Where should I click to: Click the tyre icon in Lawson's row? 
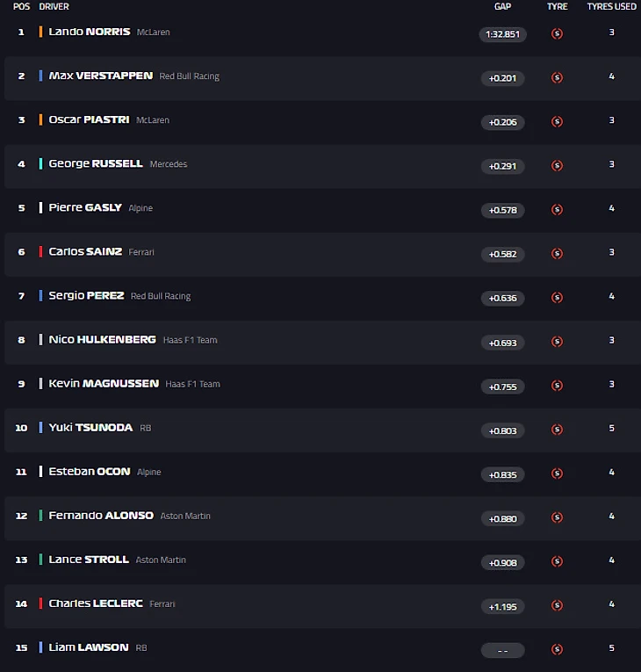pyautogui.click(x=557, y=650)
